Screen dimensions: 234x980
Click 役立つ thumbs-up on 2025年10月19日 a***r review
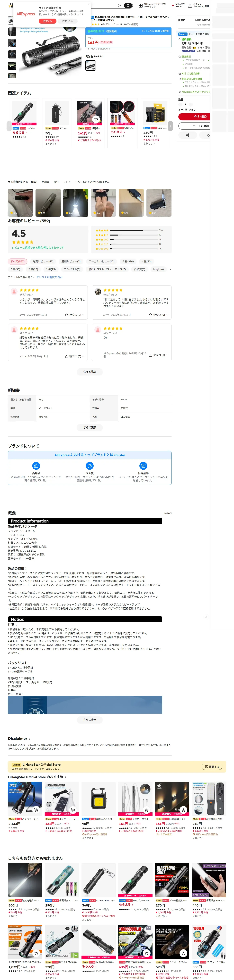click(x=67, y=315)
